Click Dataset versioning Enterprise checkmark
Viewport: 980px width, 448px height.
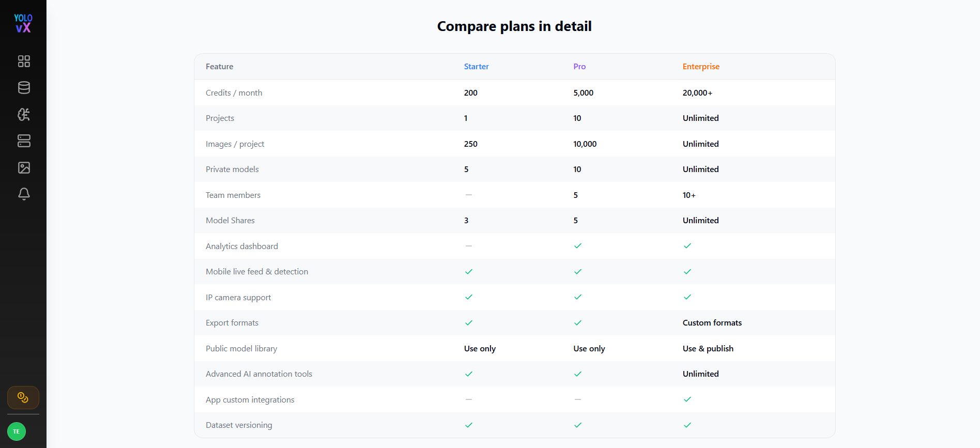687,425
